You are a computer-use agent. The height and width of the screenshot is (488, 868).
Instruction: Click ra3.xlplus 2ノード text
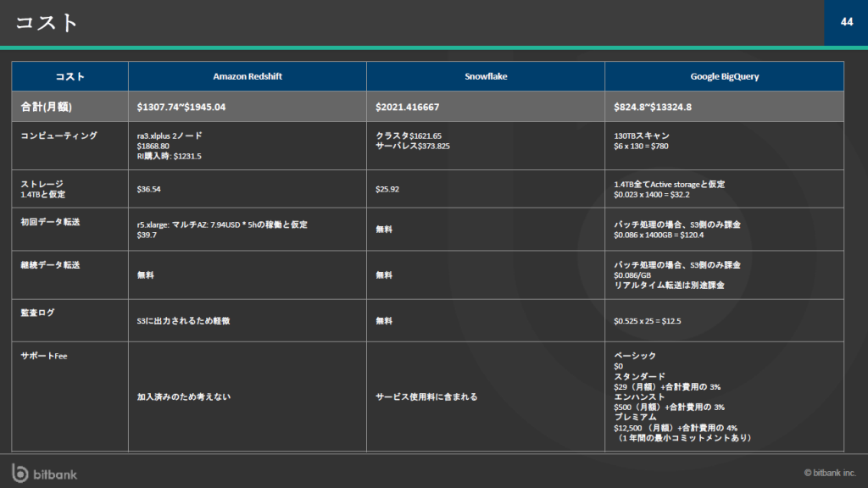[170, 136]
